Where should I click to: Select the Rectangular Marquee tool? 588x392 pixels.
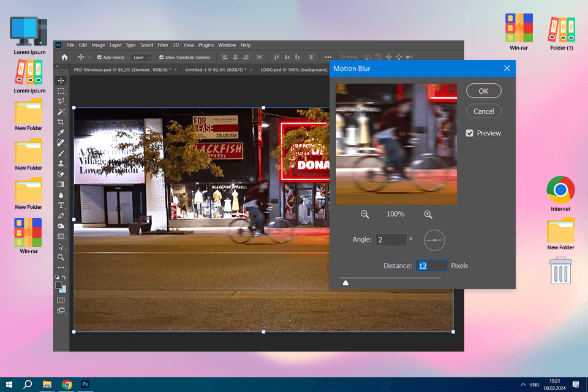click(x=61, y=91)
